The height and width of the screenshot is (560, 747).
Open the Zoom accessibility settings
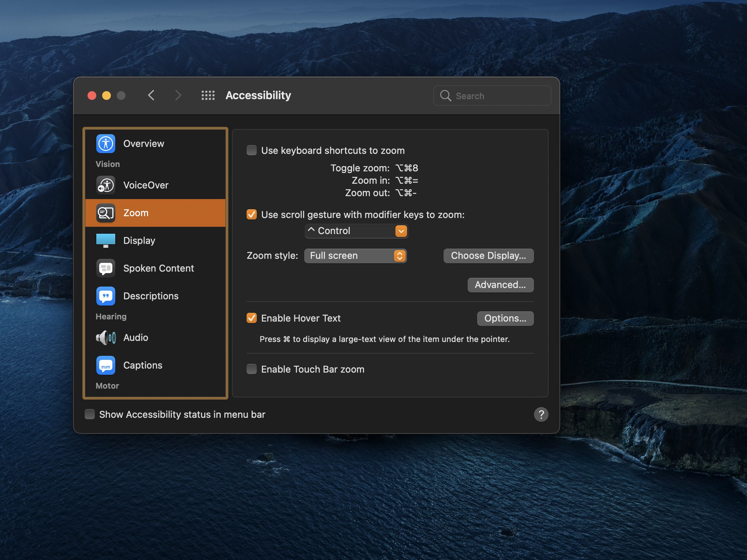coord(155,212)
